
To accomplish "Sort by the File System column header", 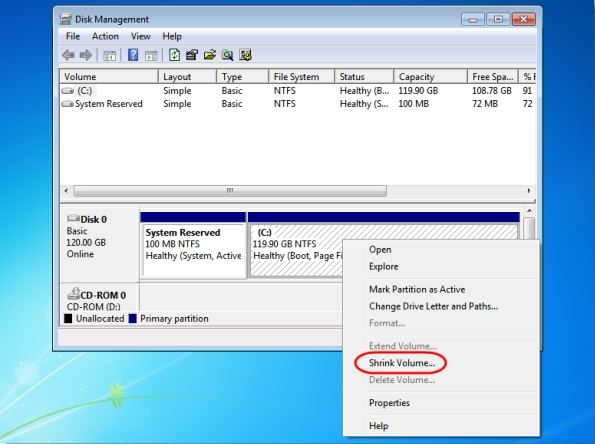I will point(302,77).
